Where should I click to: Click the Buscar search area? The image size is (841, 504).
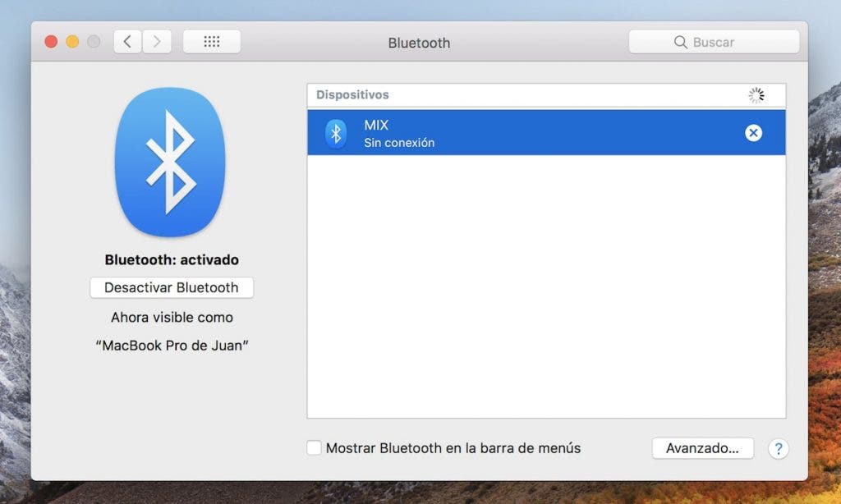(713, 41)
